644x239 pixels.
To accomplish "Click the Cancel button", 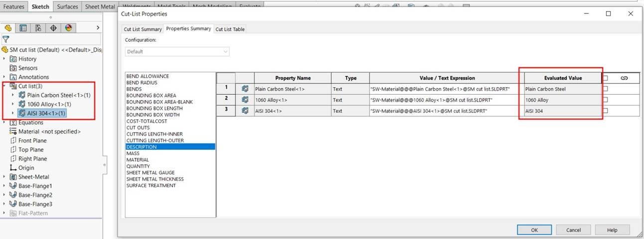I will pos(573,230).
